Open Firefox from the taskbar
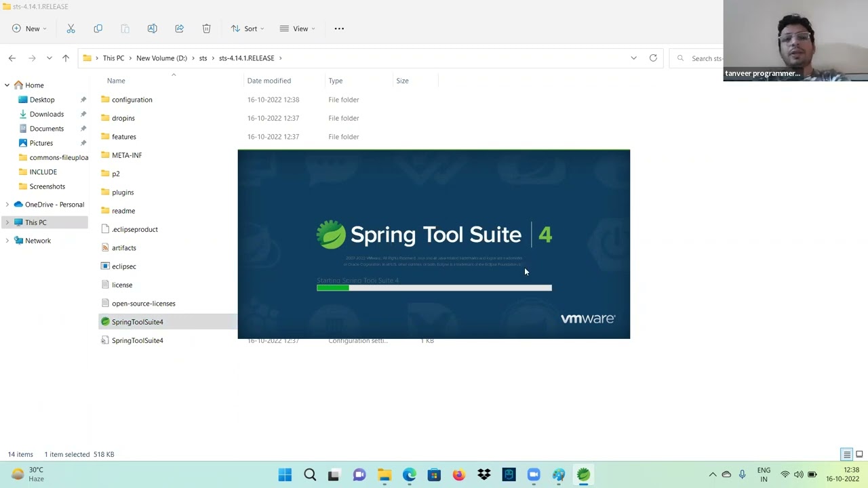 (x=459, y=474)
